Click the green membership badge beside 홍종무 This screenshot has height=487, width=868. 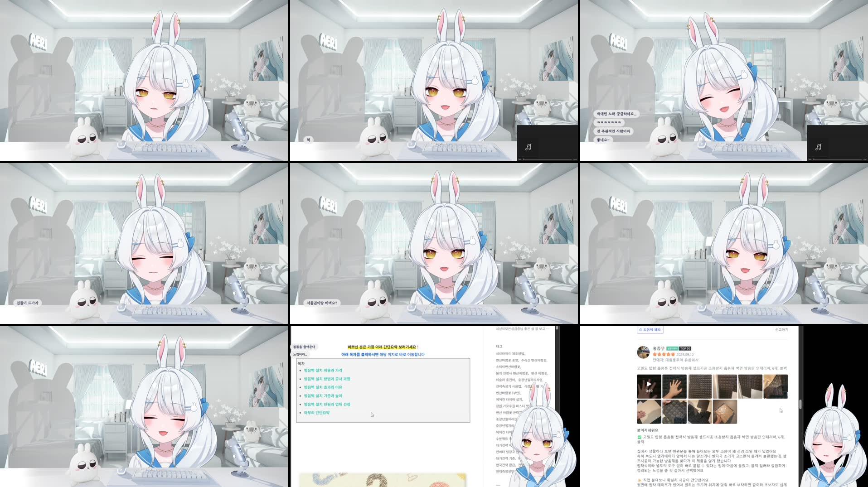674,349
